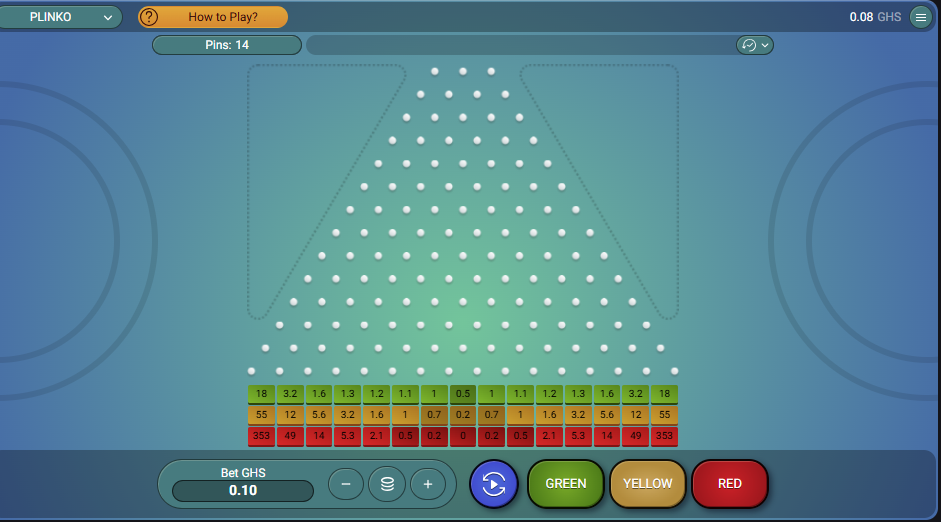
Task: Click the 0.08 GHS balance display
Action: pyautogui.click(x=875, y=17)
